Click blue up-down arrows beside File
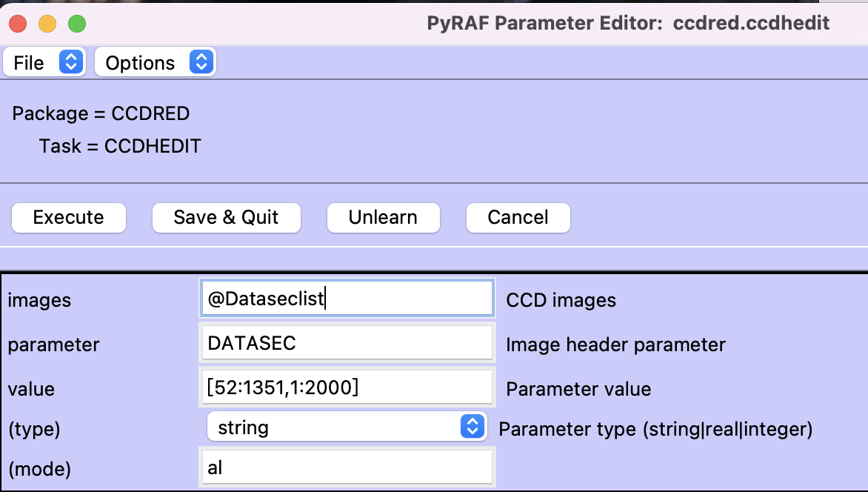Screen dimensions: 868x492 (x=70, y=62)
